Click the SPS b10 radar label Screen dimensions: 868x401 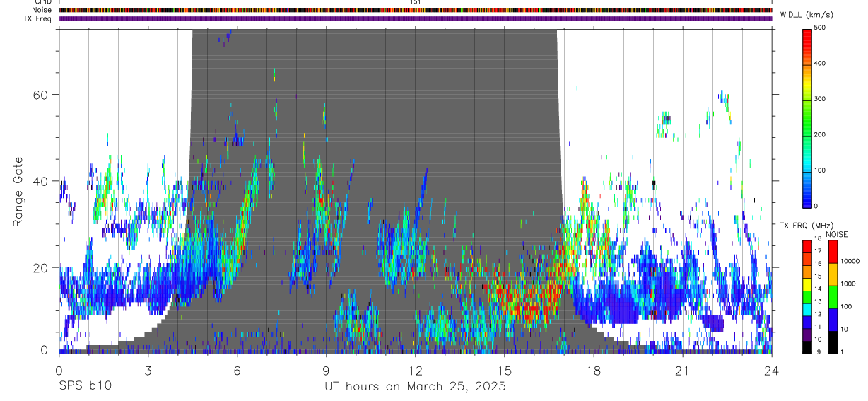(85, 387)
